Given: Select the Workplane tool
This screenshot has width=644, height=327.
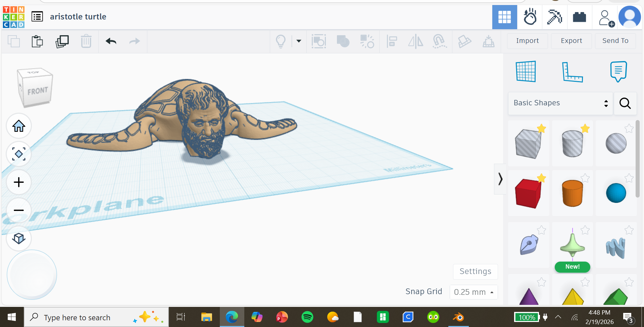Looking at the screenshot, I should coord(526,71).
